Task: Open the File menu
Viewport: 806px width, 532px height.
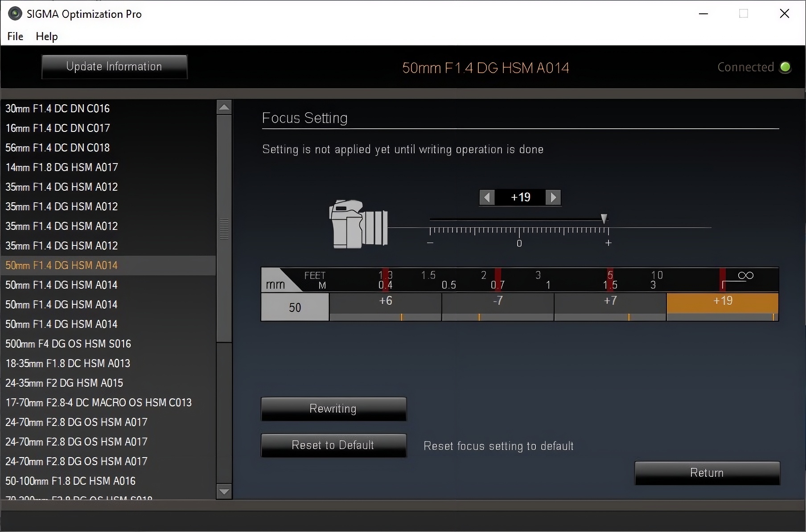Action: [15, 37]
